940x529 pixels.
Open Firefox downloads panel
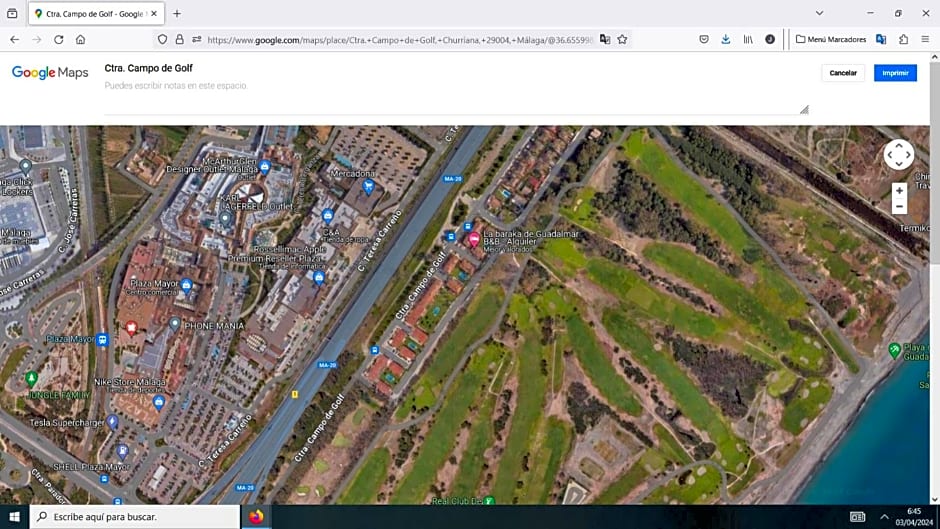(x=726, y=40)
